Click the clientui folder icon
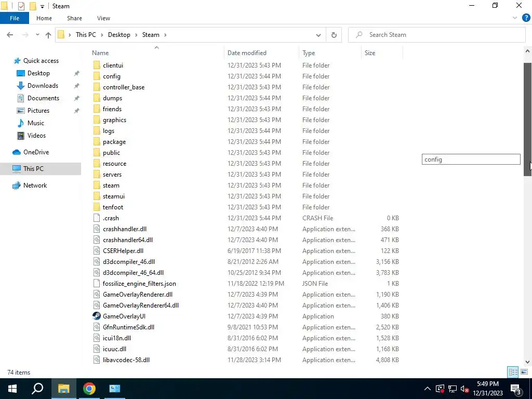The image size is (532, 399). (97, 65)
